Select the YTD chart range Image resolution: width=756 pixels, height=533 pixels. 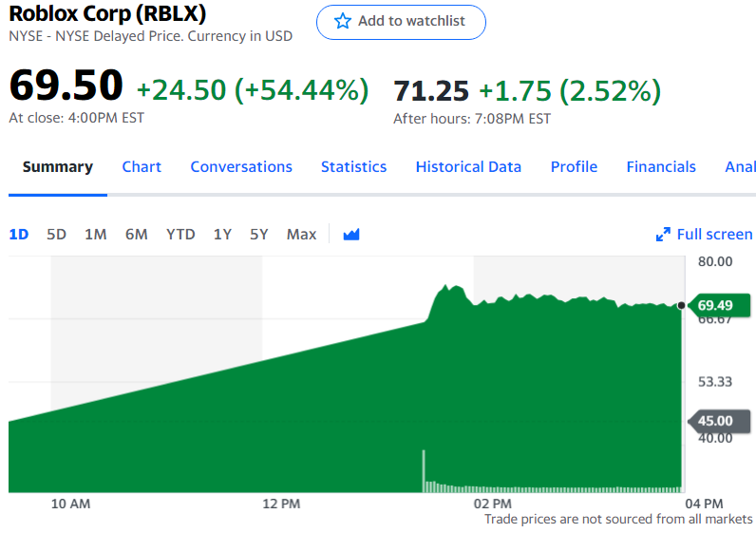(x=180, y=235)
